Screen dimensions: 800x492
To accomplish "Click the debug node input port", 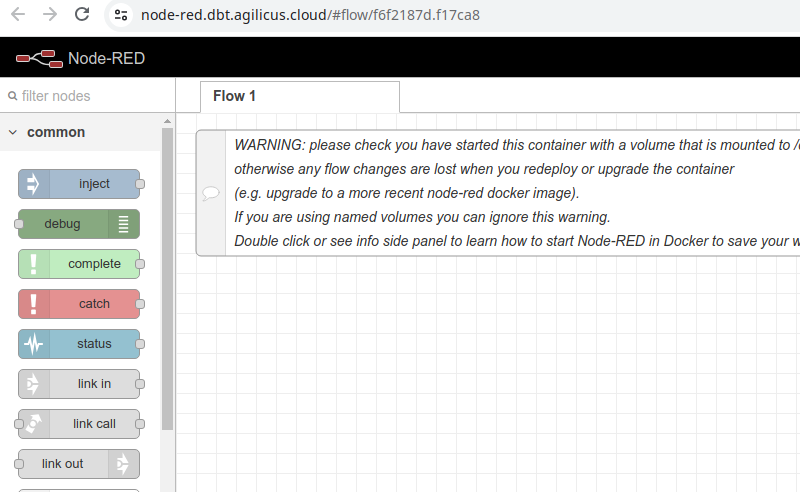I will [x=19, y=224].
